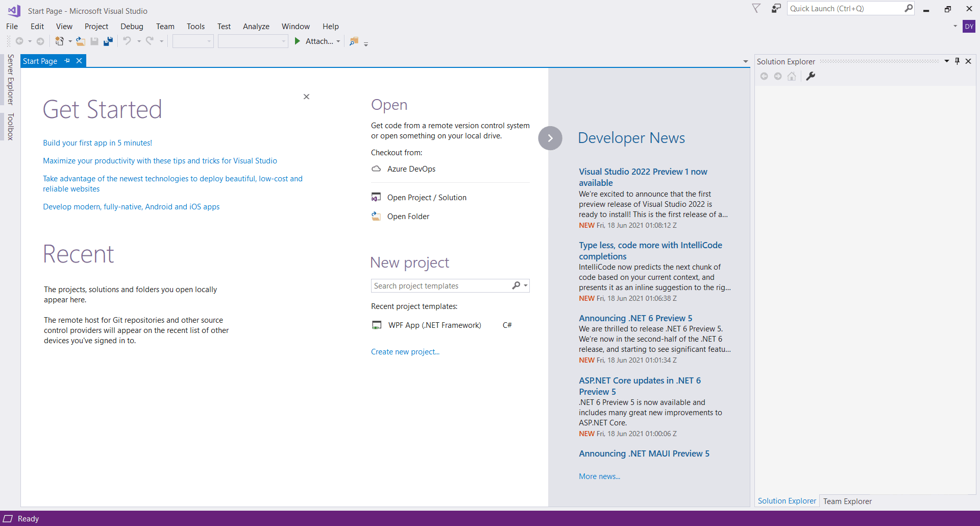Click the Save toolbar icon
This screenshot has width=980, height=526.
94,41
